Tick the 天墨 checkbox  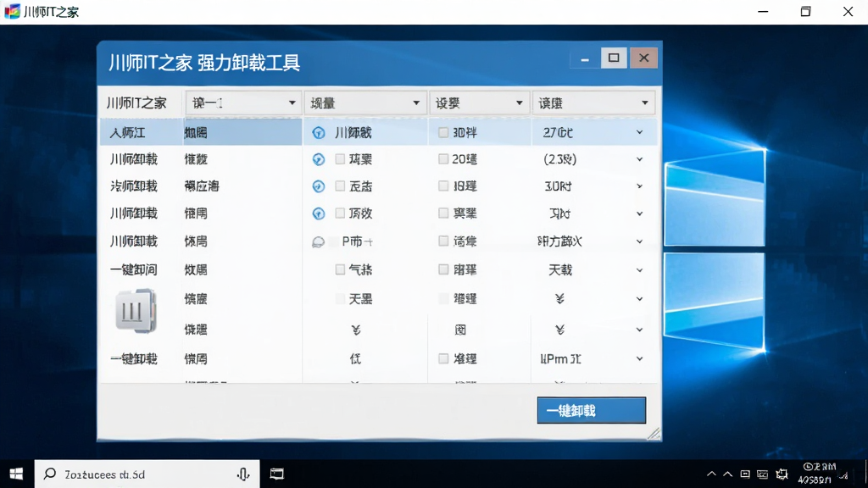(340, 299)
